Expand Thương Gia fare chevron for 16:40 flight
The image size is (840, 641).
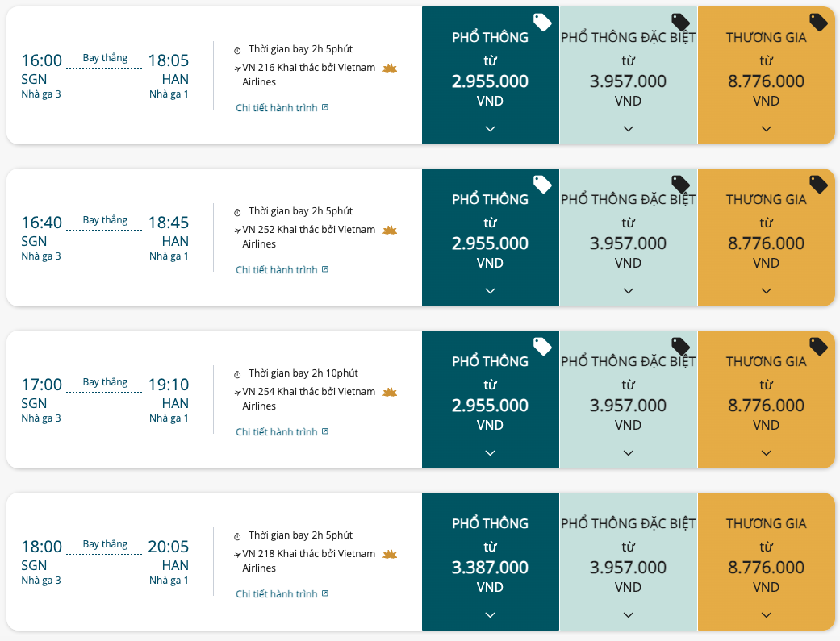767,291
